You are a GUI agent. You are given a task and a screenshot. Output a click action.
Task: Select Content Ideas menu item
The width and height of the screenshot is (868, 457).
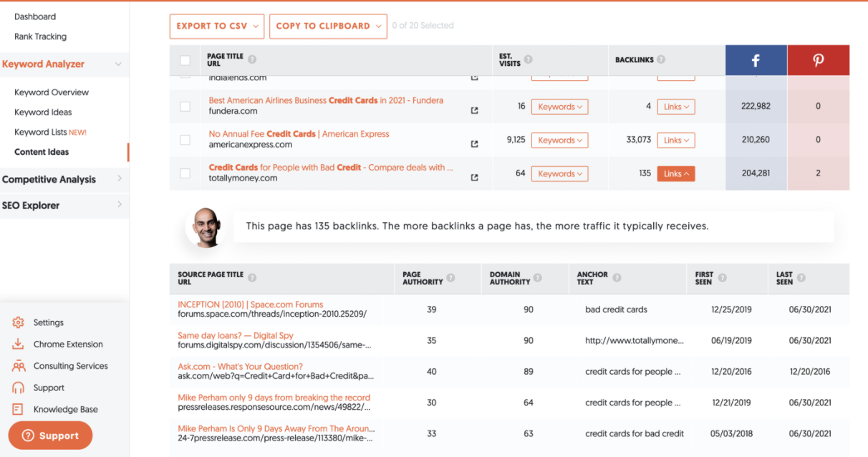(x=42, y=152)
